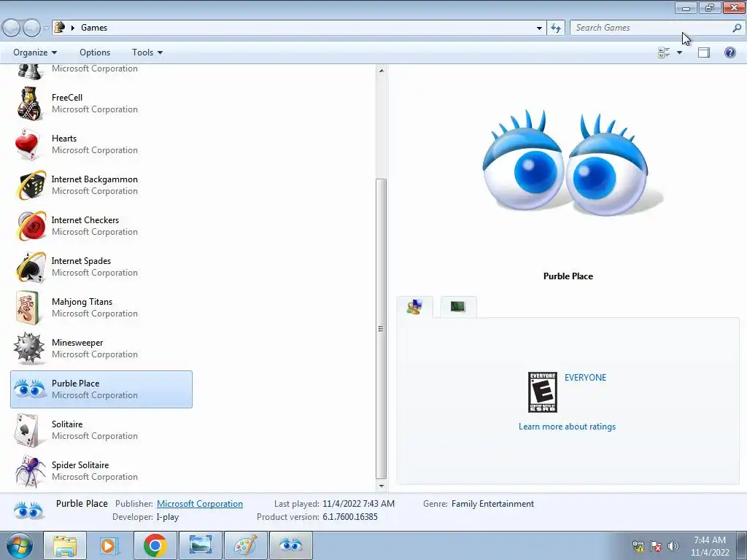The height and width of the screenshot is (560, 747).
Task: Select the Internet Spades icon
Action: 31,267
